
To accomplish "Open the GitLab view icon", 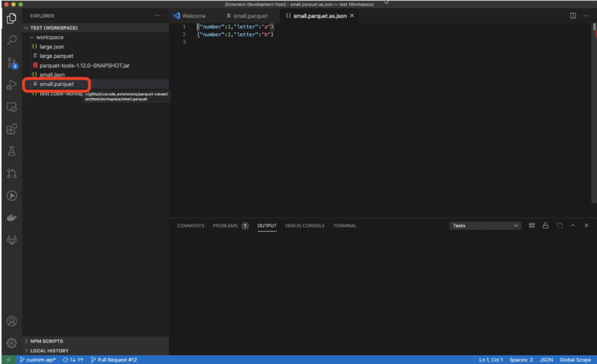I will point(12,240).
